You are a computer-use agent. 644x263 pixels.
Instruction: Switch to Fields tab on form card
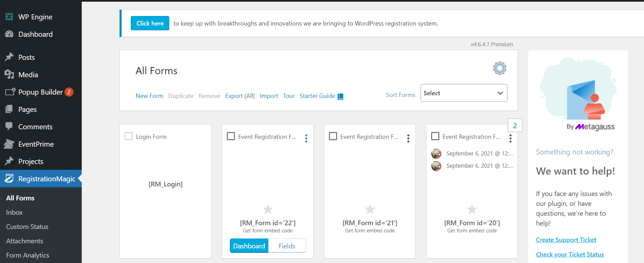287,246
